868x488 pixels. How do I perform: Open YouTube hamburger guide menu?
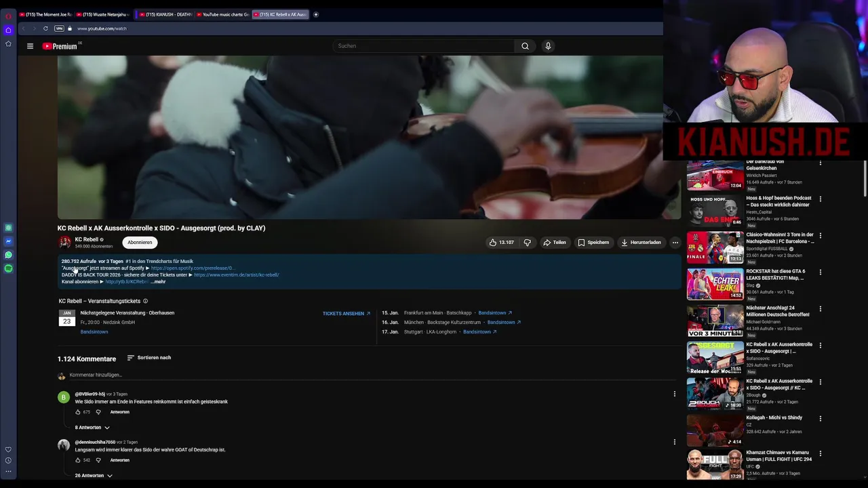(x=30, y=46)
